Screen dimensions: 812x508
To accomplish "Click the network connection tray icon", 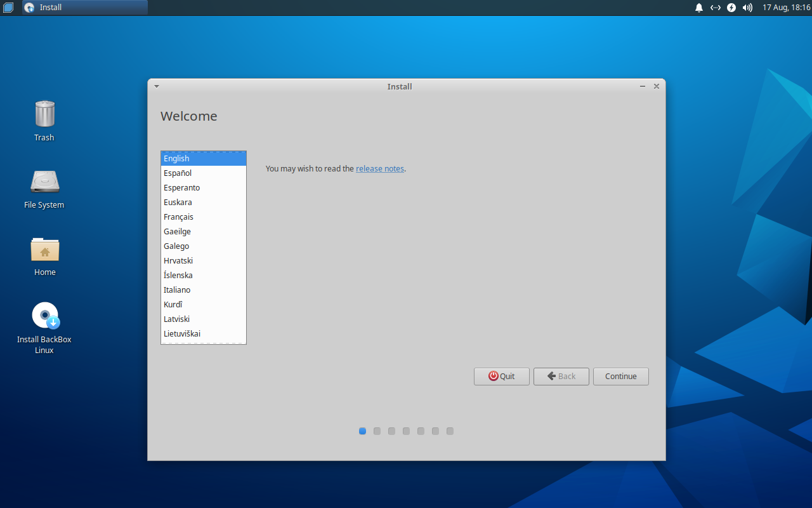I will pyautogui.click(x=716, y=8).
